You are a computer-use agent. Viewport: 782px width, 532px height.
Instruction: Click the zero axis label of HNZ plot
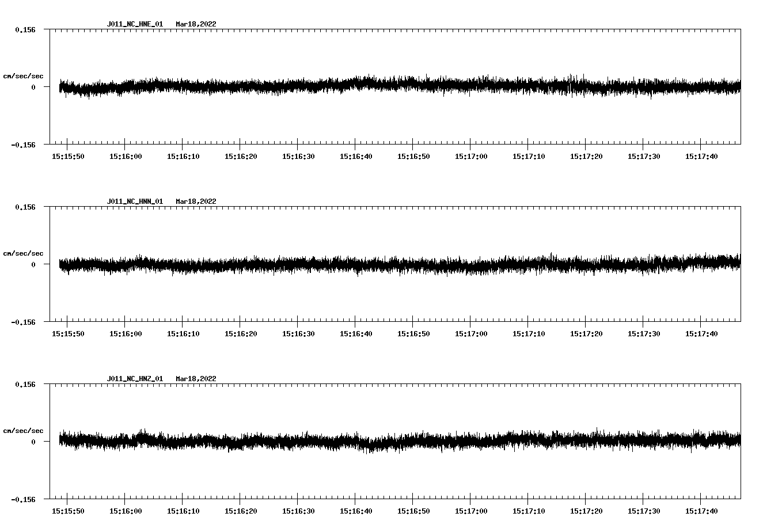[33, 442]
